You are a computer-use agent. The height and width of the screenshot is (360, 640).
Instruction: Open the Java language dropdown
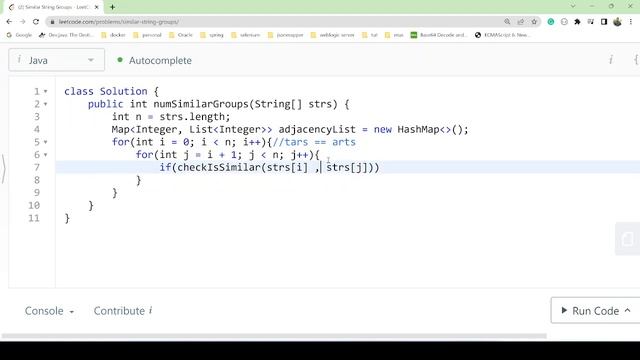click(56, 60)
